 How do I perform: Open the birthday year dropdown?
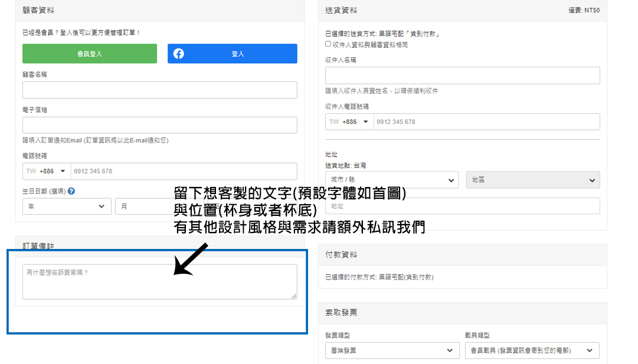[x=66, y=206]
